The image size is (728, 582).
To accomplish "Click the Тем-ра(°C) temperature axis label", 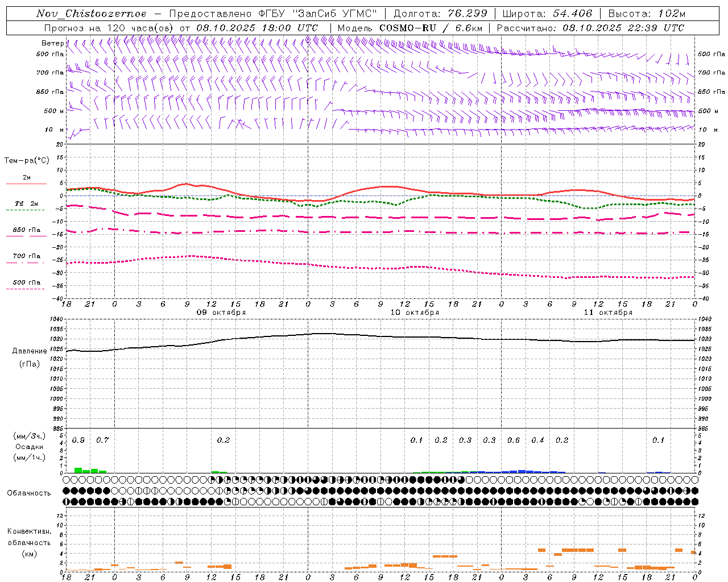I will (x=27, y=161).
